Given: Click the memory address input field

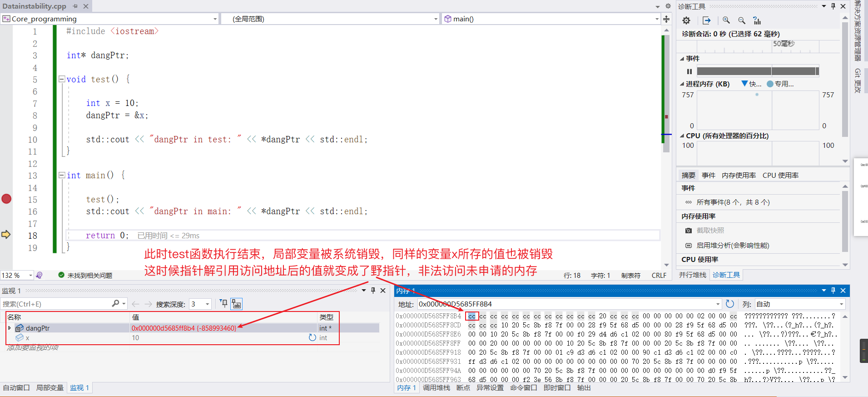Looking at the screenshot, I should (566, 304).
